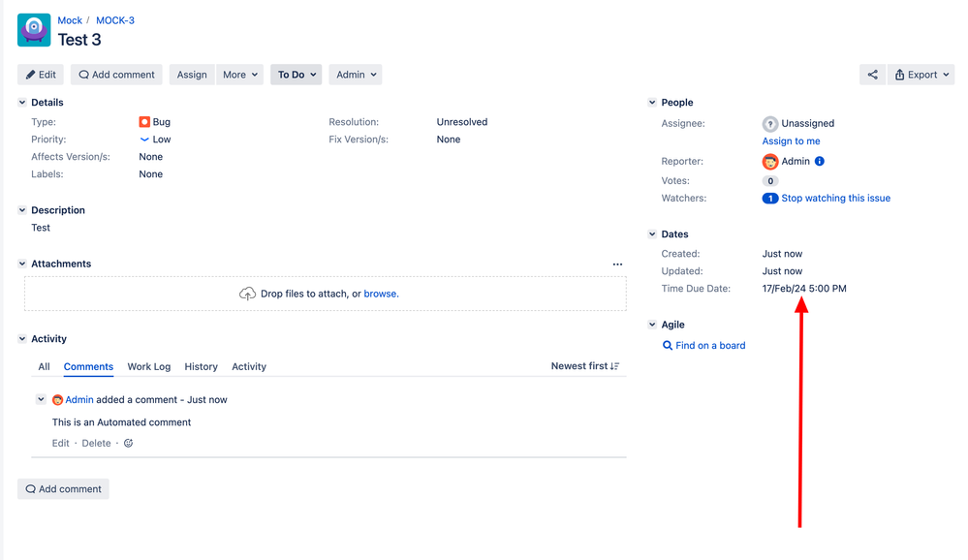The image size is (968, 560).
Task: Click the Unresolved resolution value
Action: (462, 122)
